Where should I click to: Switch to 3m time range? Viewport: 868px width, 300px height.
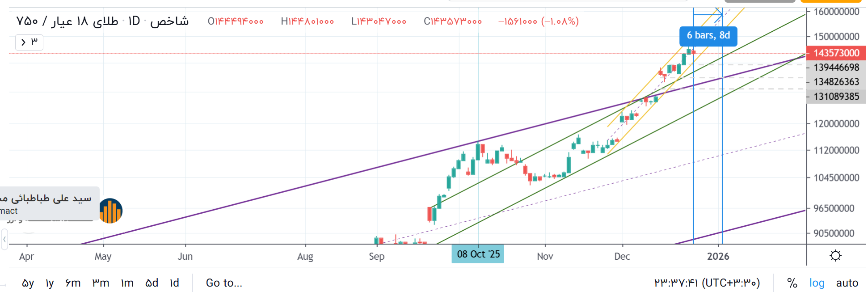[x=101, y=283]
